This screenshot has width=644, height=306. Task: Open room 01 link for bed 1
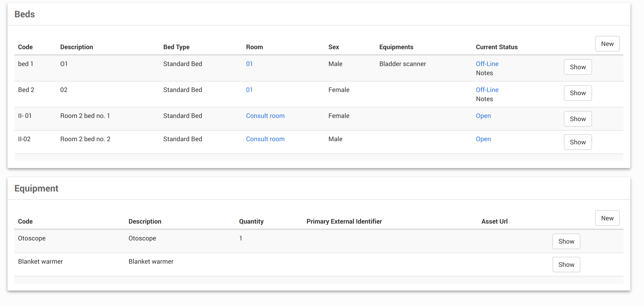click(x=249, y=64)
